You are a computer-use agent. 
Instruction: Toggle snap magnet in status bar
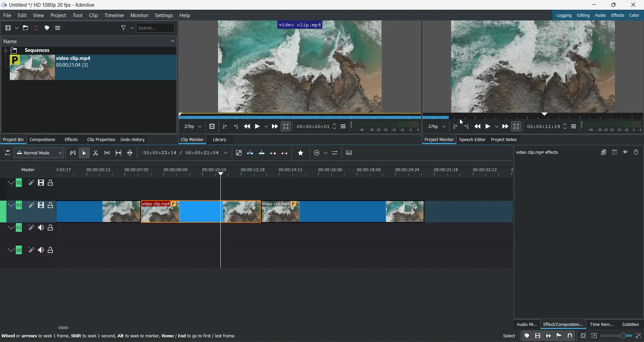tap(571, 336)
